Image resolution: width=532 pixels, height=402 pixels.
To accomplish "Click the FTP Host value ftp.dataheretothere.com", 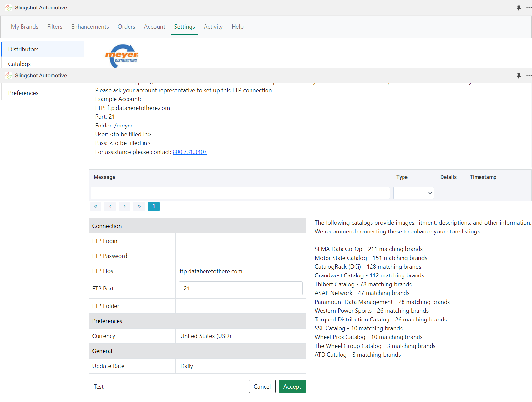I will tap(211, 271).
